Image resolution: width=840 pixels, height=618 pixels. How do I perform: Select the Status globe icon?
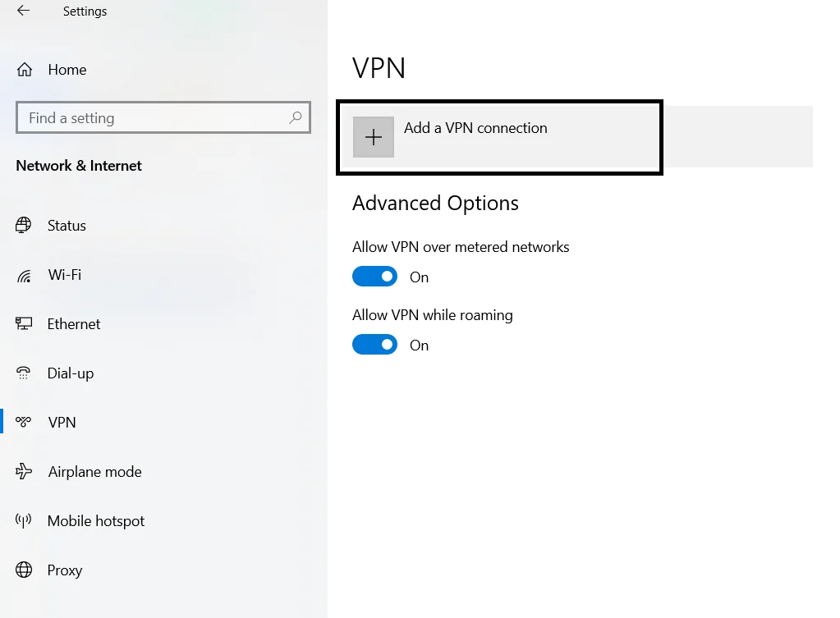(24, 225)
